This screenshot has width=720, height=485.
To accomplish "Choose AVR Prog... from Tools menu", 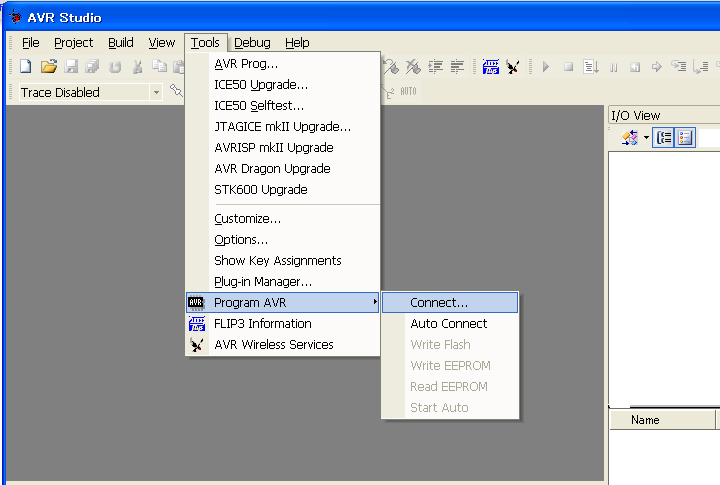I will click(x=283, y=64).
